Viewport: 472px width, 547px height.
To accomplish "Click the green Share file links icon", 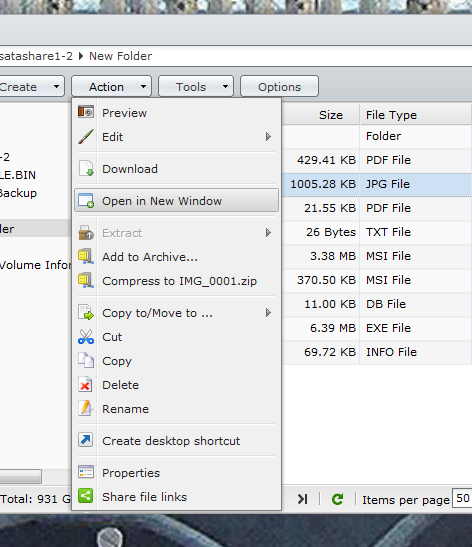I will [x=86, y=496].
